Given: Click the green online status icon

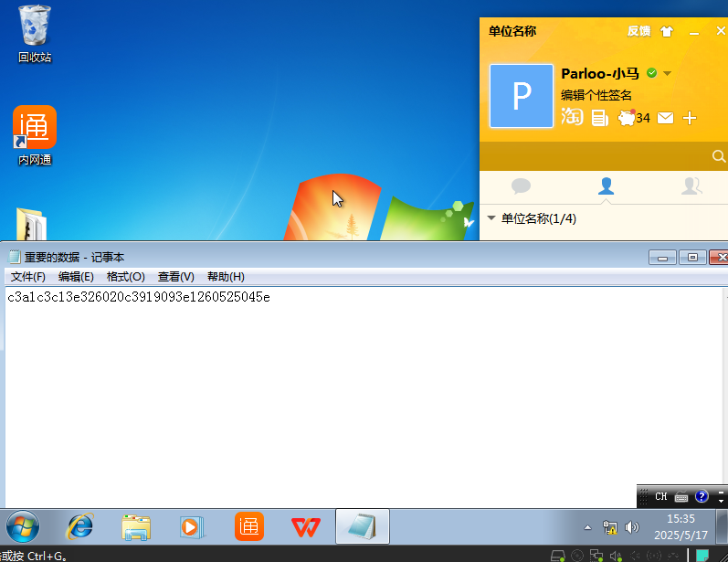Looking at the screenshot, I should (x=652, y=73).
